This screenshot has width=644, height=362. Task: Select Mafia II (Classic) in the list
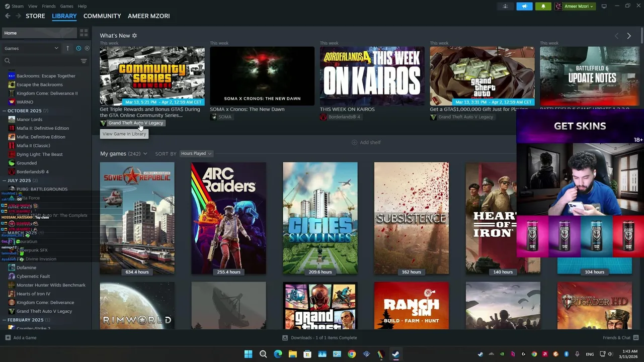(x=33, y=145)
